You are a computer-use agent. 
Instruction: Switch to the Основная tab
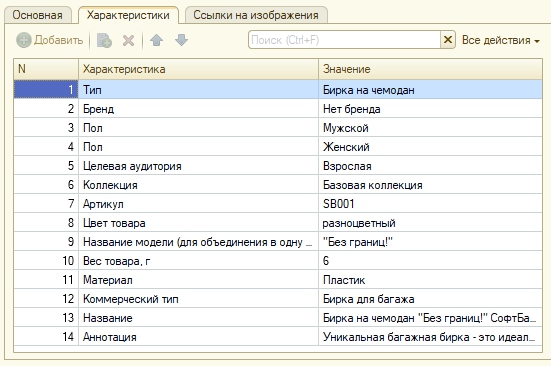click(x=38, y=15)
